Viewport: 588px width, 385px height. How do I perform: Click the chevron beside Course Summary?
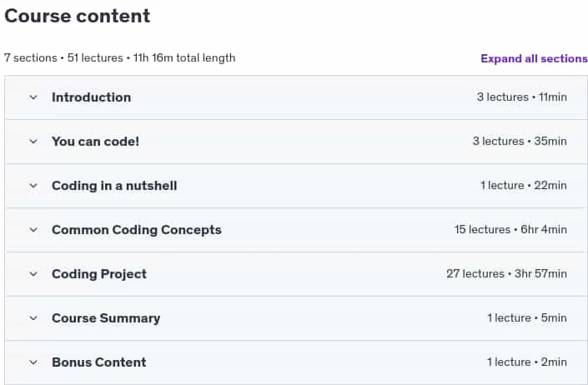pos(33,318)
